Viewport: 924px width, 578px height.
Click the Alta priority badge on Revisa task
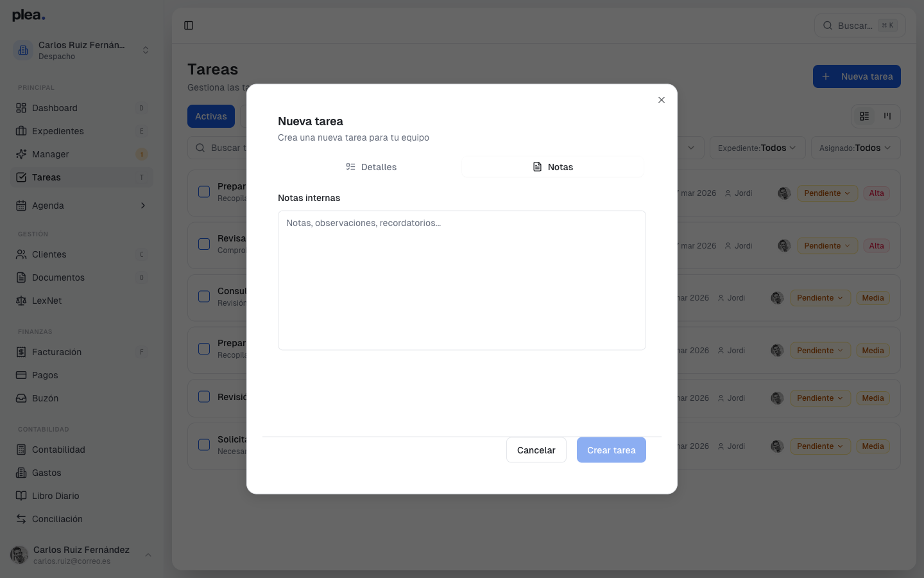[877, 246]
